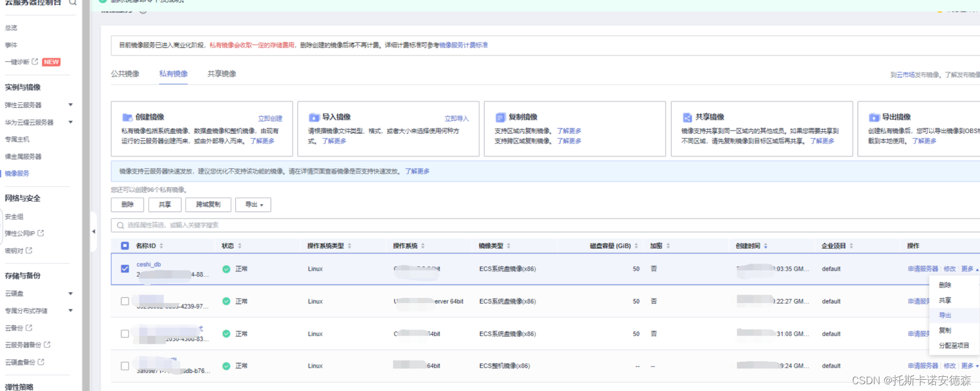The image size is (980, 391).
Task: Switch to the 共享镜像 tab
Action: pos(222,74)
